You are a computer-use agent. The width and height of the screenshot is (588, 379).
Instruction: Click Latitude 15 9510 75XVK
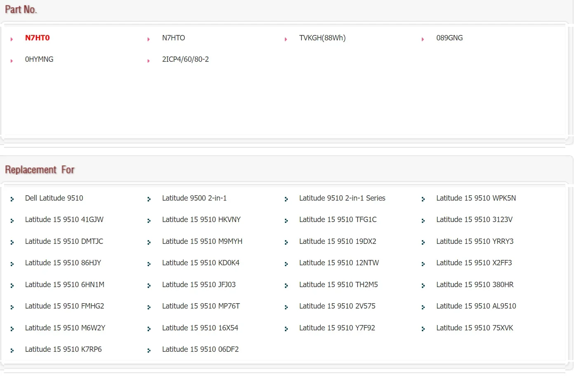click(x=475, y=328)
